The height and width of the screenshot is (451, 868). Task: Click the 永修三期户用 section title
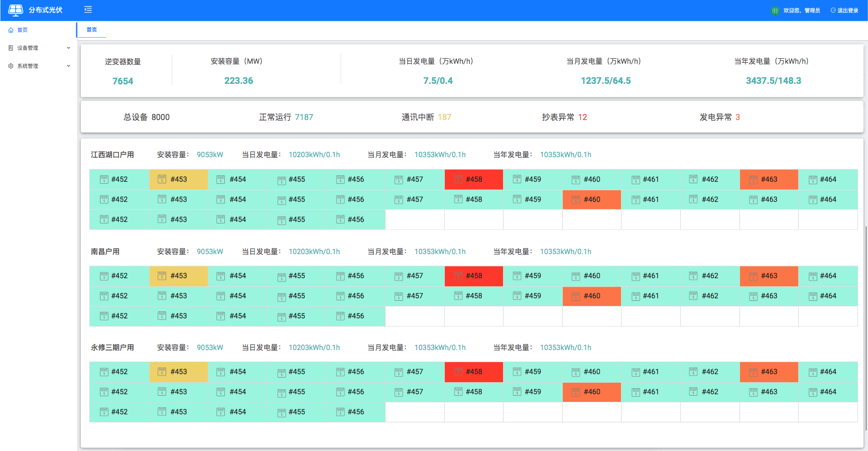click(x=112, y=348)
